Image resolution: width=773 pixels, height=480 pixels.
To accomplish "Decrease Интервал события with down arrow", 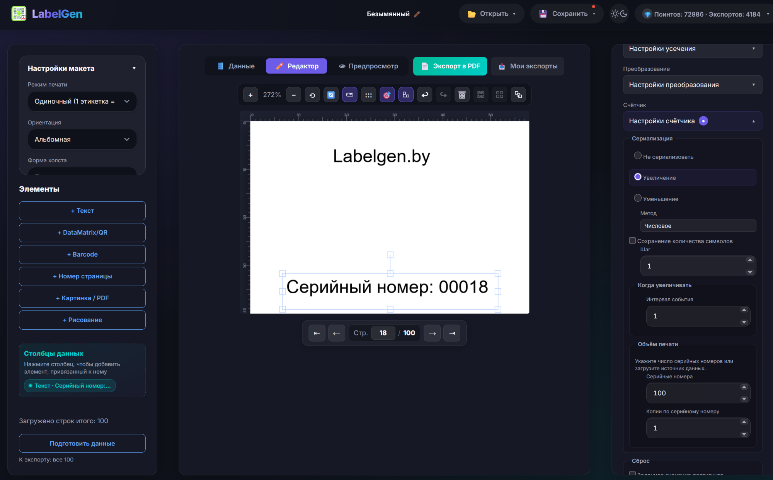I will click(744, 322).
